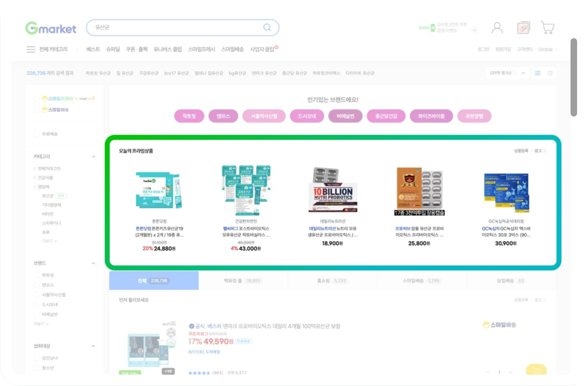Screen dimensions: 588x386
Task: Click the 종근당건강 popular brand pill
Action: [386, 116]
